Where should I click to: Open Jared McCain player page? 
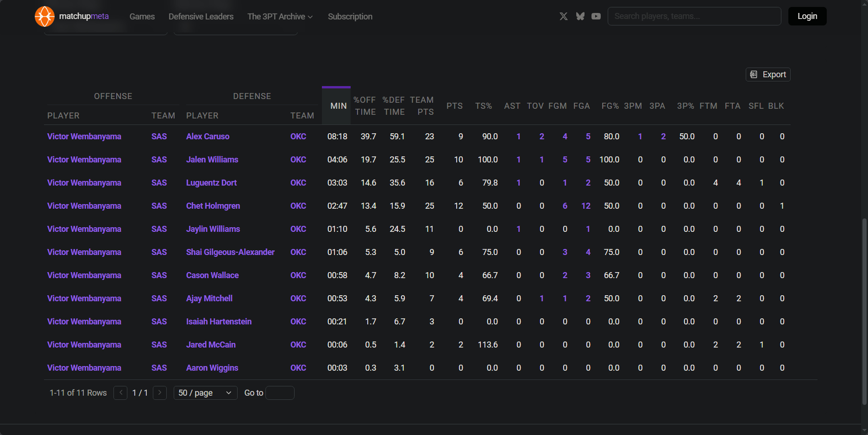pos(211,345)
